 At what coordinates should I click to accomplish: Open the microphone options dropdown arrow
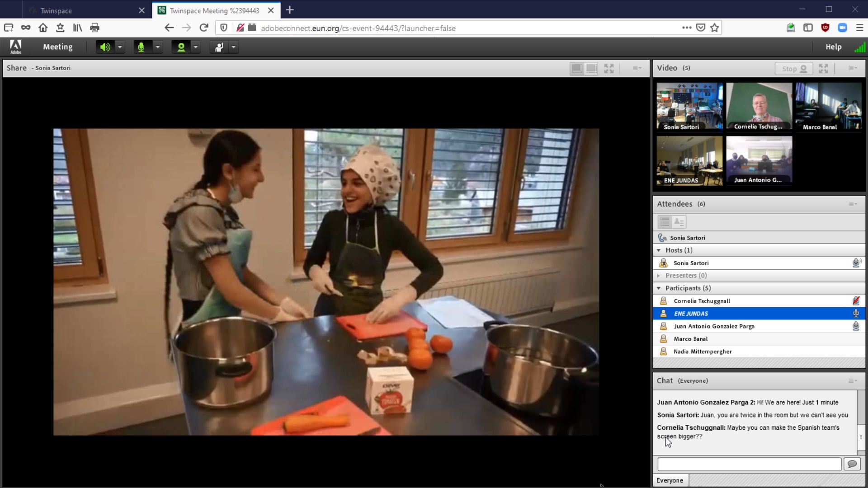point(158,47)
